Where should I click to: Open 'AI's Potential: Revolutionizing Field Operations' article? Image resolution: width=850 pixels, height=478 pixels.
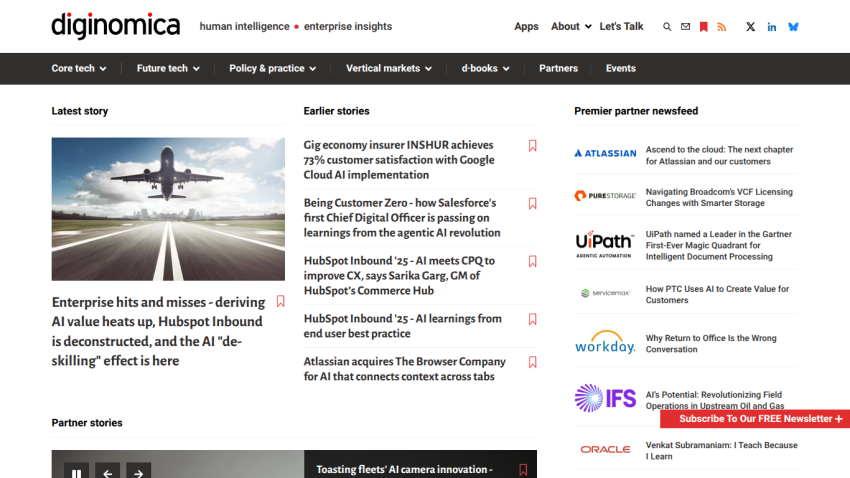714,401
